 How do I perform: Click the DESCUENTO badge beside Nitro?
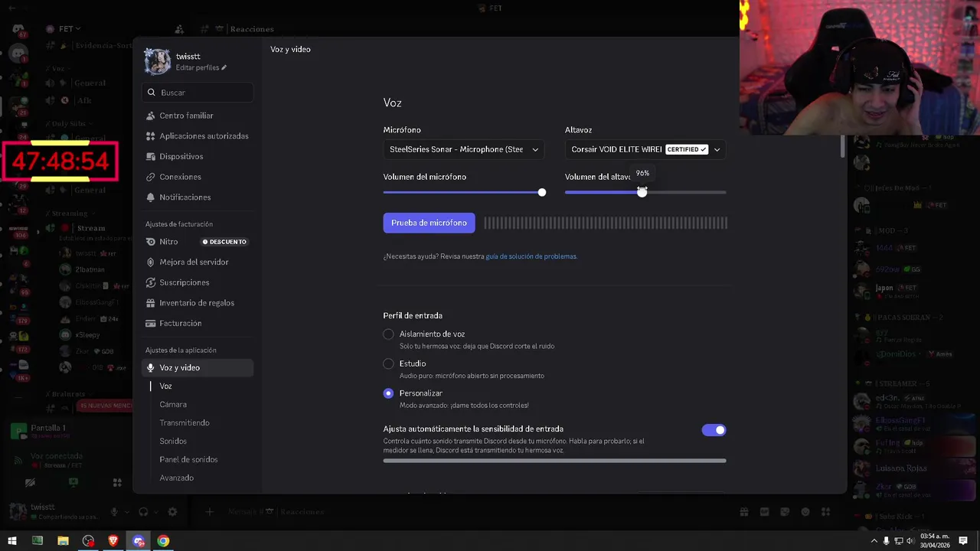[x=224, y=242]
